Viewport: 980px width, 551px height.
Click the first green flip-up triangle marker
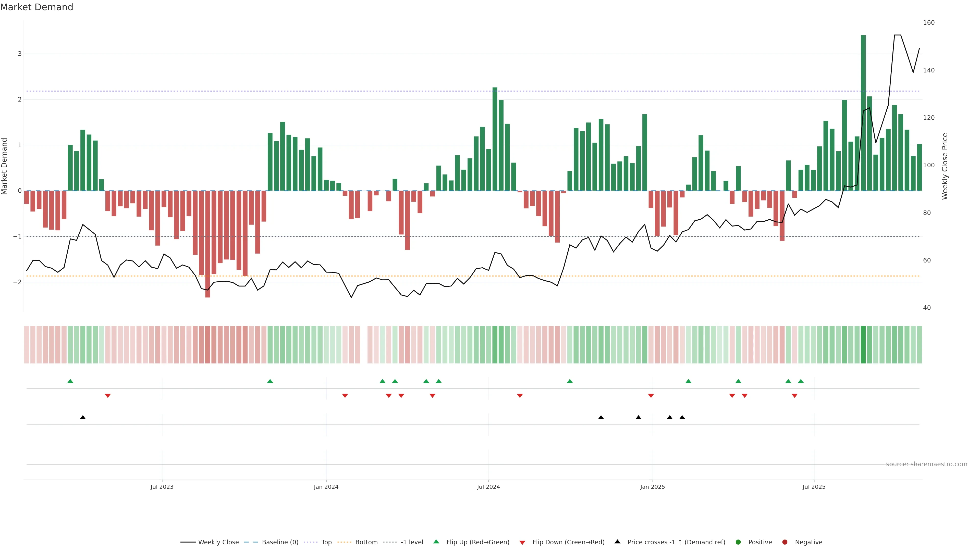(70, 381)
